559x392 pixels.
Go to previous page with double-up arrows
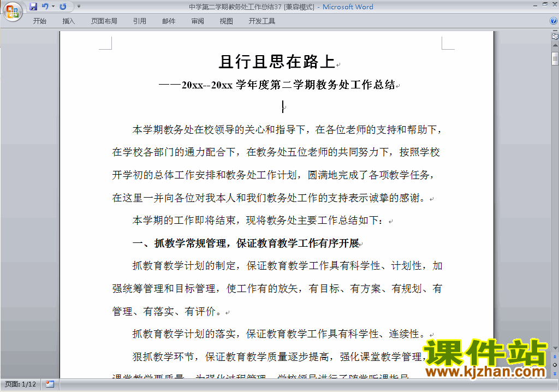click(555, 357)
